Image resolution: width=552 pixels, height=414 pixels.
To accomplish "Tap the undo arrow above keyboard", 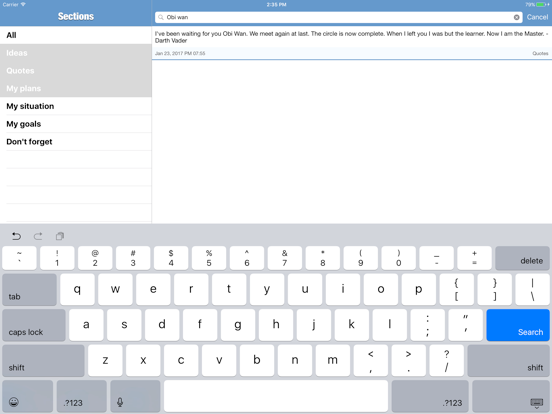I will pos(16,236).
